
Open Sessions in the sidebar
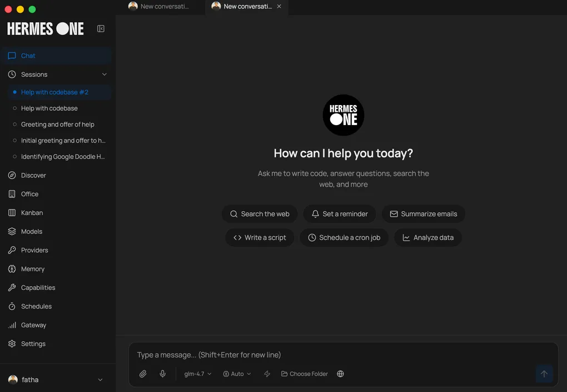57,74
